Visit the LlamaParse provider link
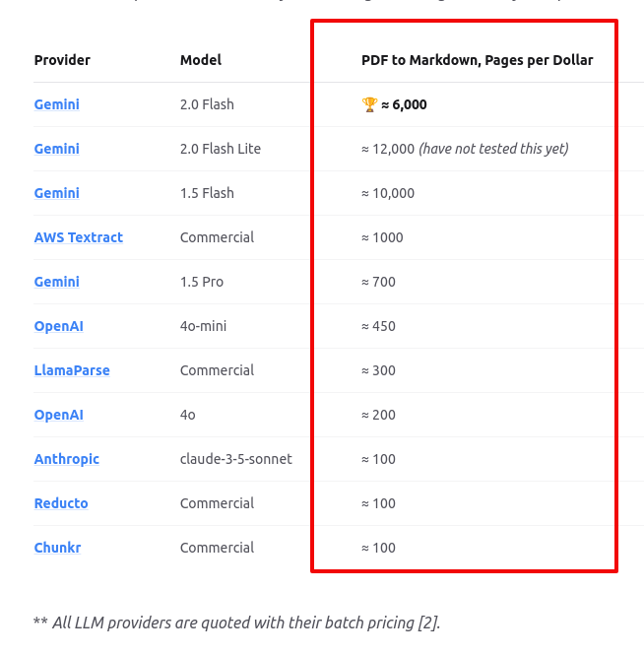Viewport: 644px width, 656px height. point(72,370)
